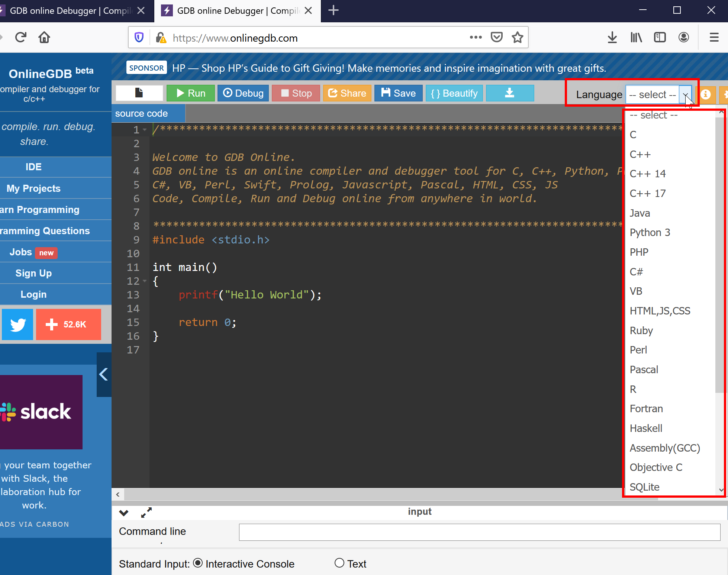Screen dimensions: 728x575
Task: Focus the Command line input field
Action: click(x=480, y=532)
